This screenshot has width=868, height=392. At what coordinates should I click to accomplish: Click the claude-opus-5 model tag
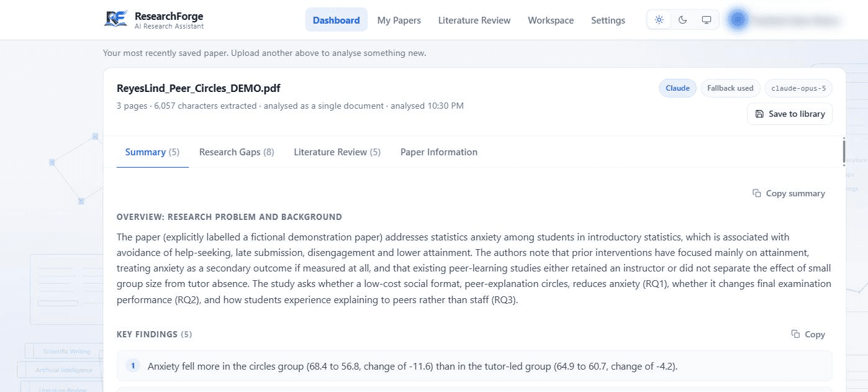pos(798,88)
